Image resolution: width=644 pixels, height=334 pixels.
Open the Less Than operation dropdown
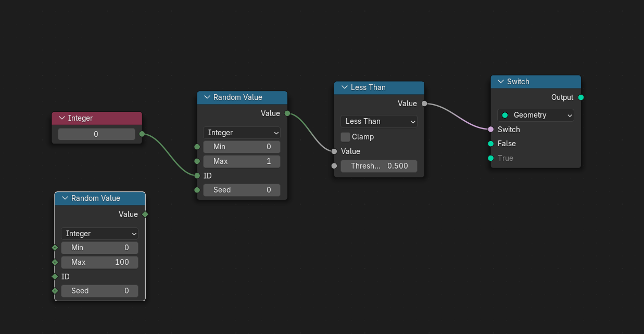[x=379, y=121]
